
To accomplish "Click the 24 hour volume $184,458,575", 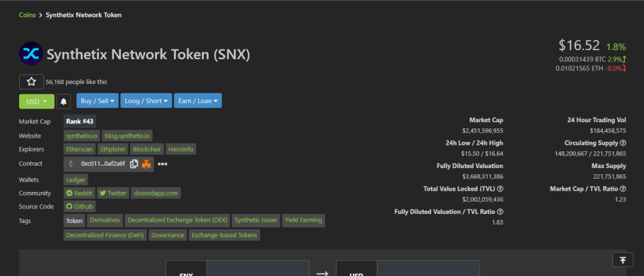I will [x=608, y=131].
